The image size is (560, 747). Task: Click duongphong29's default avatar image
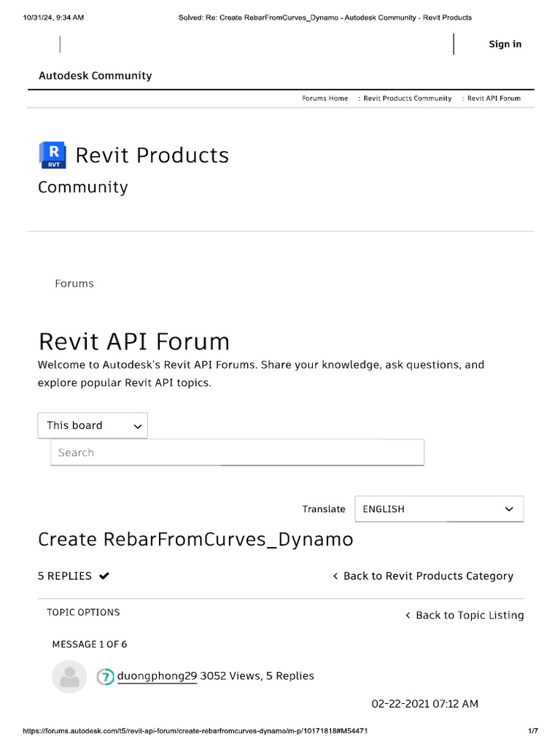tap(69, 676)
